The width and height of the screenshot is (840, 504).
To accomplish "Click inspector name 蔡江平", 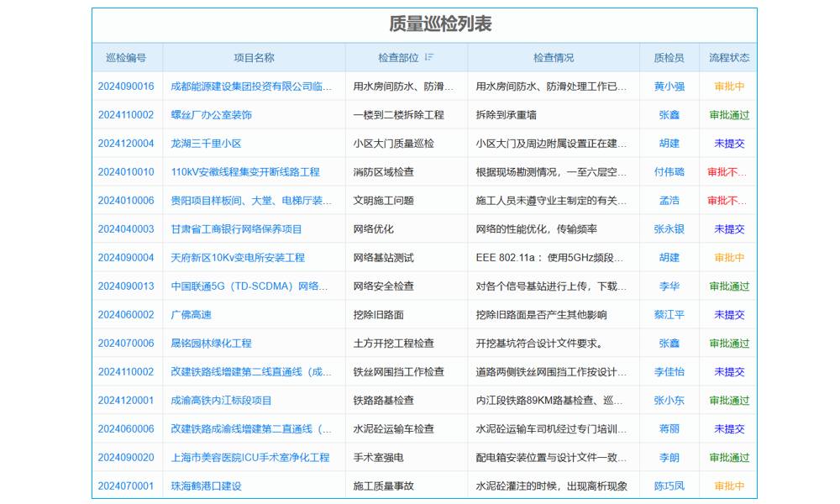I will [668, 314].
